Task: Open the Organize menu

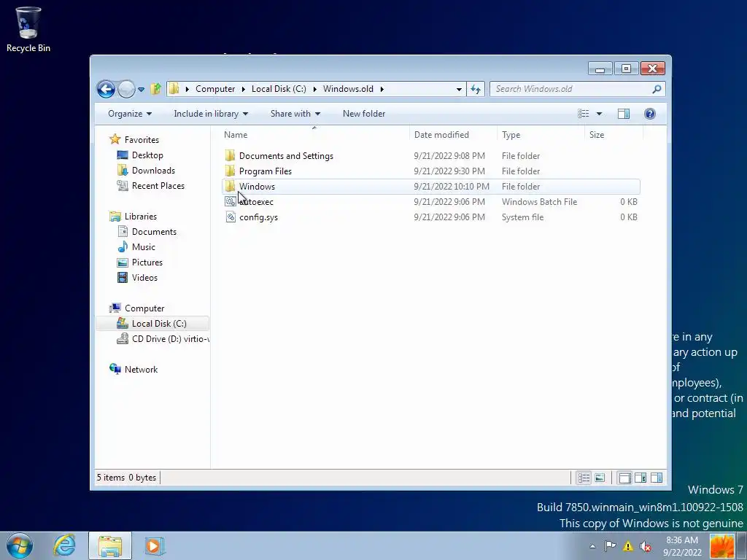Action: pyautogui.click(x=130, y=114)
